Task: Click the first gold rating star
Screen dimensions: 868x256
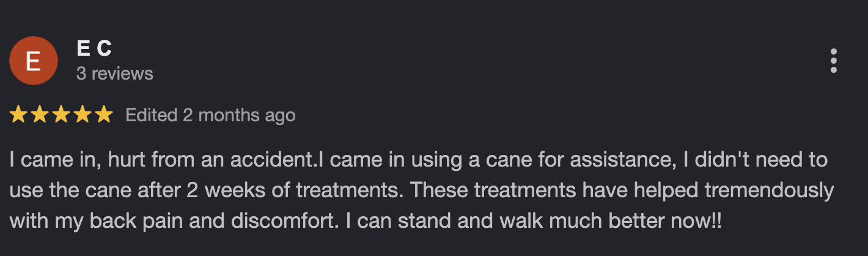Action: click(18, 115)
